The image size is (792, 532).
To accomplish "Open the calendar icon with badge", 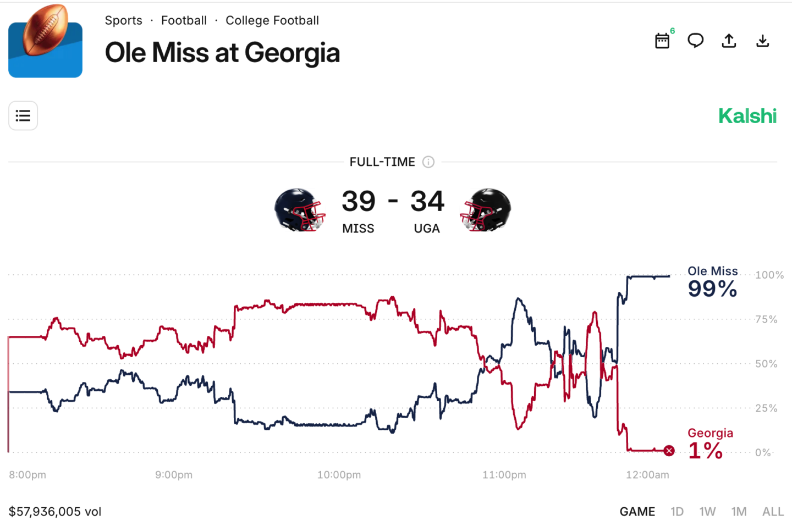I will (662, 41).
